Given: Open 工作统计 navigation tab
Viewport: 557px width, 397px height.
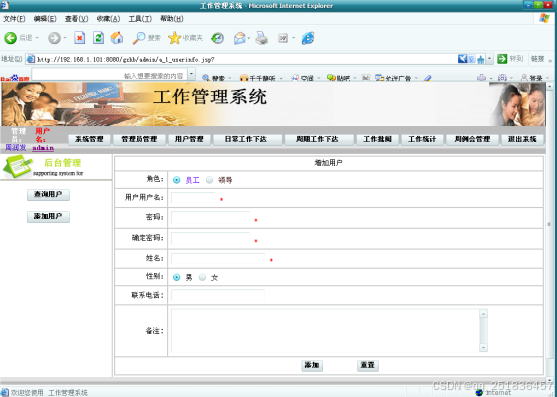Looking at the screenshot, I should [x=422, y=139].
